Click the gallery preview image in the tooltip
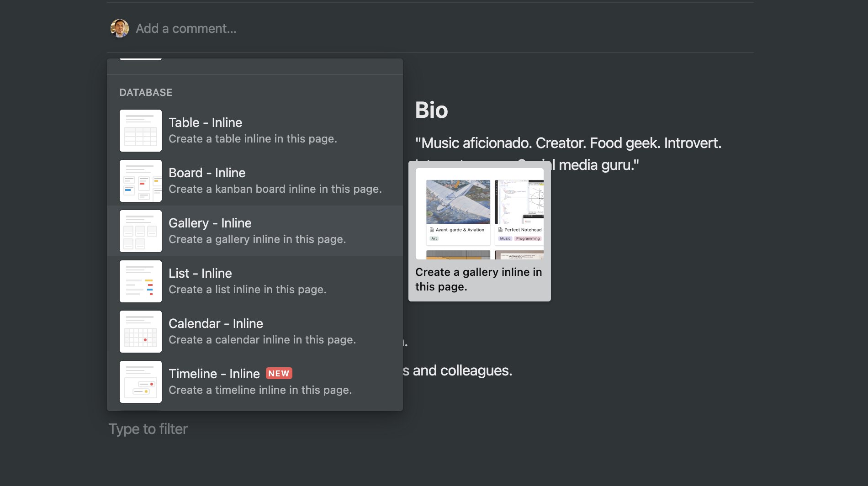The height and width of the screenshot is (486, 868). coord(480,214)
